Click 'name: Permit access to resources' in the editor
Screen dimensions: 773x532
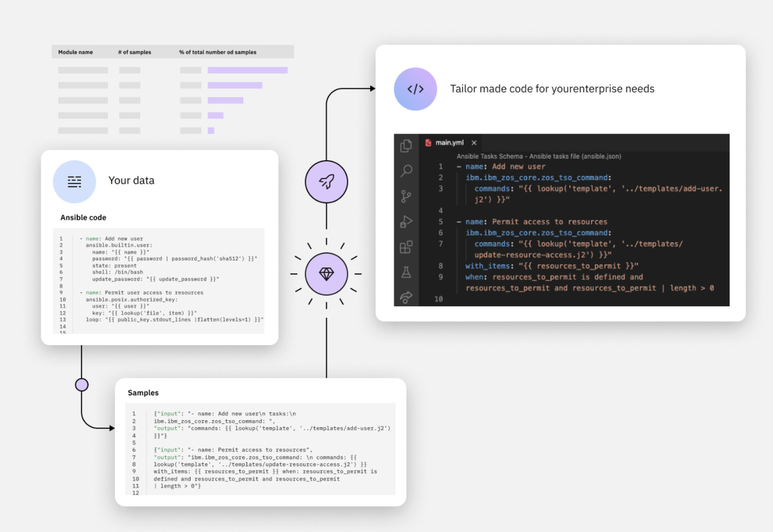tap(536, 222)
